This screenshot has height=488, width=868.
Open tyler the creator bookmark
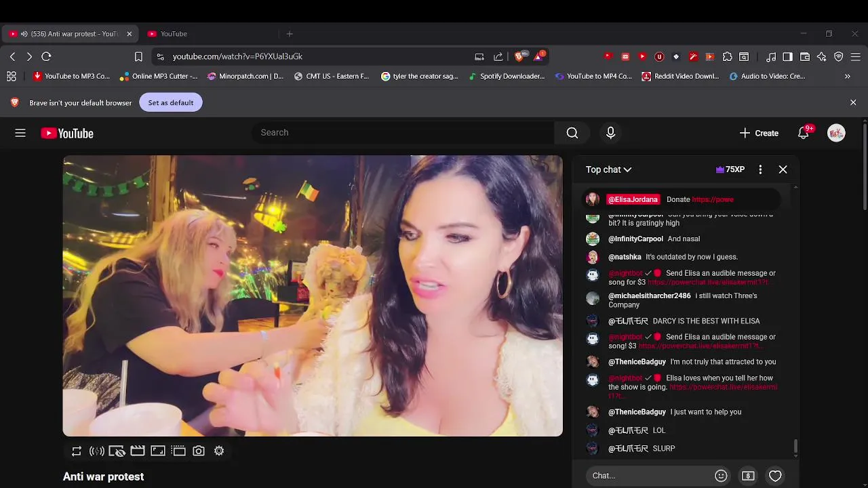(x=420, y=77)
